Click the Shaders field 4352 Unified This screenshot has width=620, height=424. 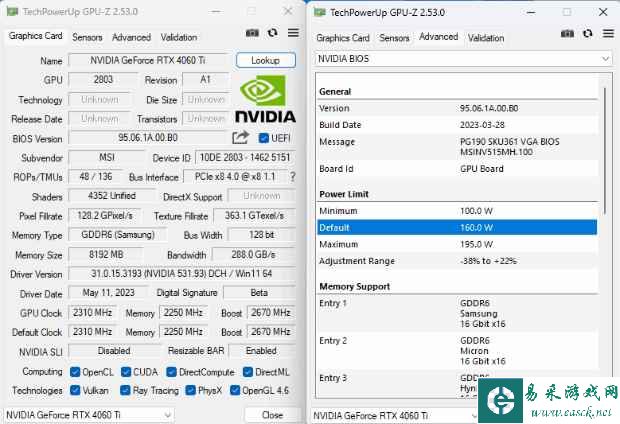(x=112, y=196)
